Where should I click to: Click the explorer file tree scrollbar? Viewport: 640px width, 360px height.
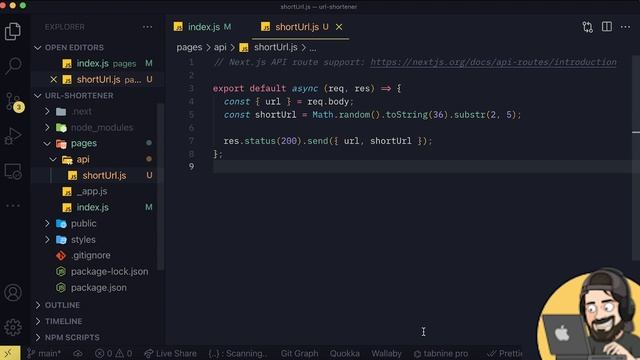[160, 186]
